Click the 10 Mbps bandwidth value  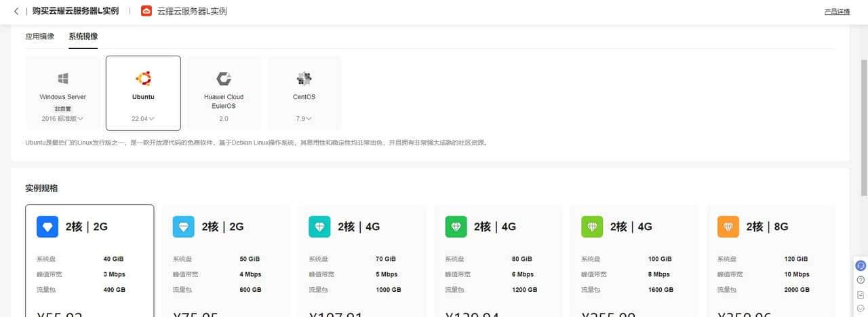797,274
